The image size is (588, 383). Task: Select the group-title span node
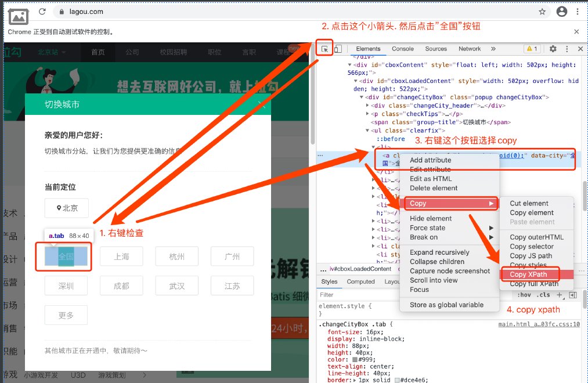441,122
